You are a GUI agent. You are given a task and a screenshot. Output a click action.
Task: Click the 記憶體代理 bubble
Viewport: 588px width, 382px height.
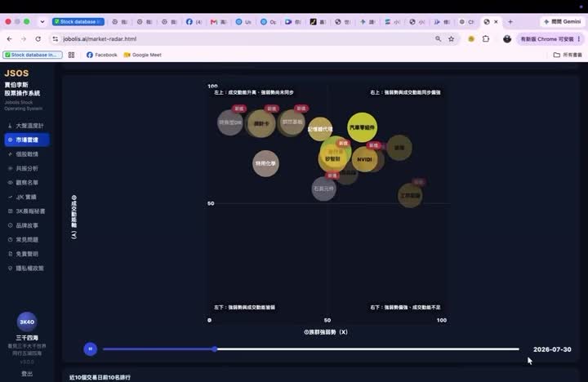[320, 129]
